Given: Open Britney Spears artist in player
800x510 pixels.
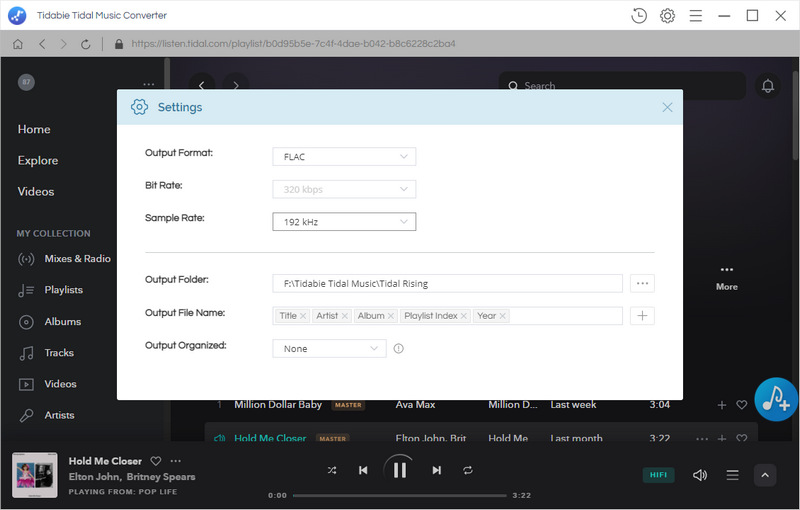Looking at the screenshot, I should coord(161,477).
